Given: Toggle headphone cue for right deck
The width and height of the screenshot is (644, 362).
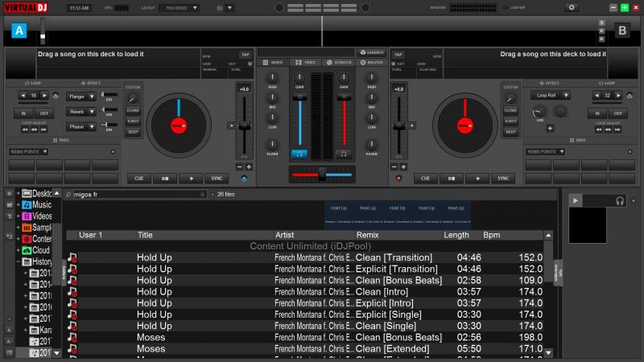Looking at the screenshot, I should (x=344, y=154).
